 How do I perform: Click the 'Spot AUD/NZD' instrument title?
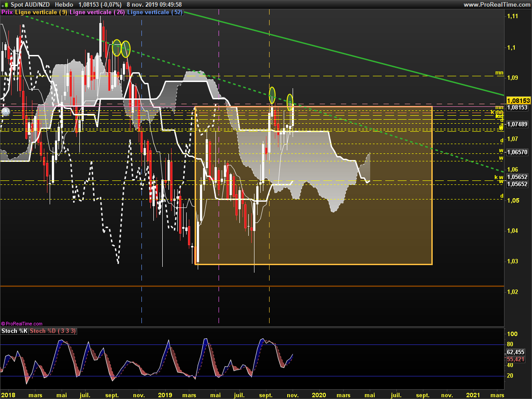30,4
